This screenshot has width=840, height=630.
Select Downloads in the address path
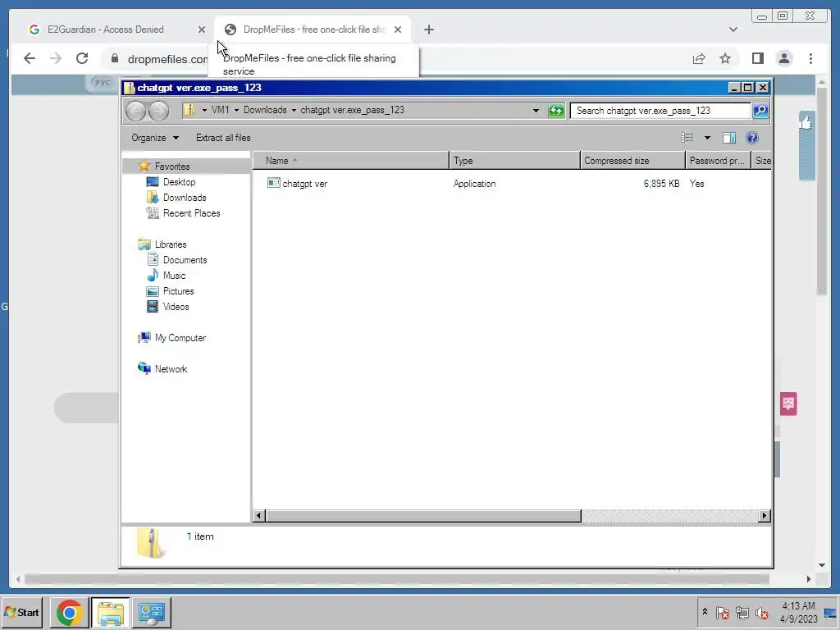tap(265, 110)
